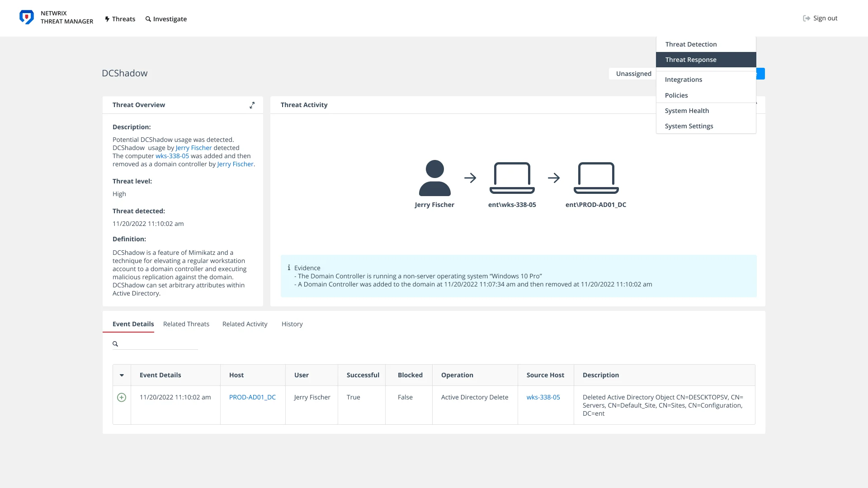Expand the Threat Overview panel
Screen dimensions: 868x488
click(252, 105)
